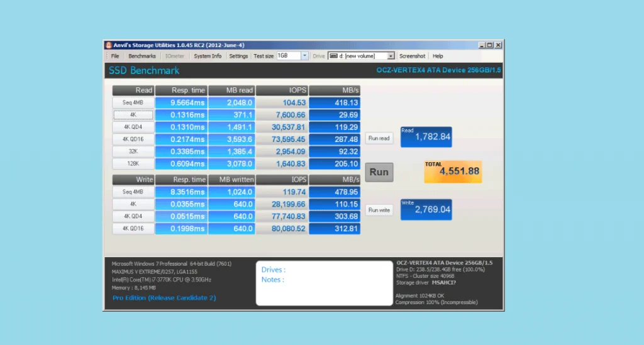Click the Write score box 2,769.04
This screenshot has height=345, width=644.
click(426, 210)
